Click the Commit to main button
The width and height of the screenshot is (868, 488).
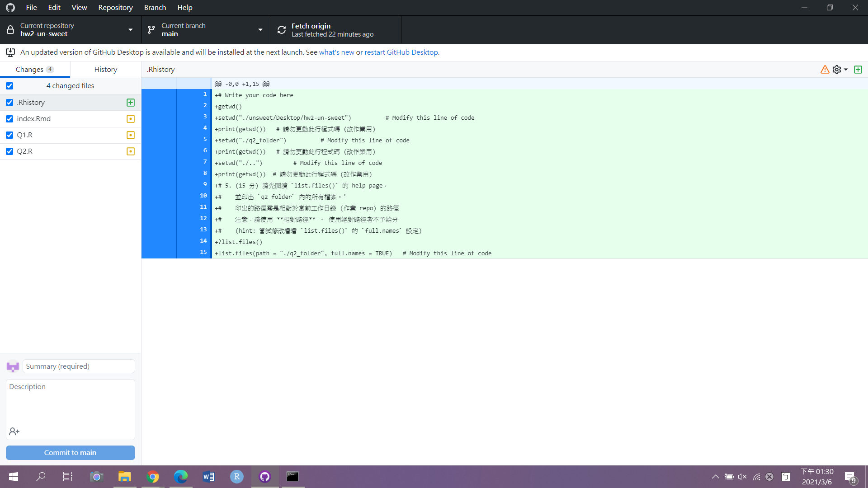pyautogui.click(x=70, y=452)
